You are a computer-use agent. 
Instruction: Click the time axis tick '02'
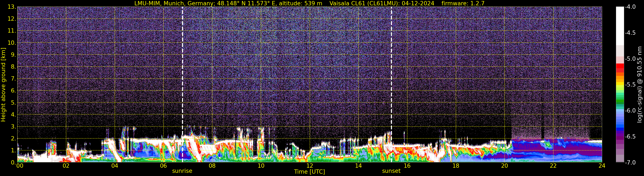tap(66, 166)
